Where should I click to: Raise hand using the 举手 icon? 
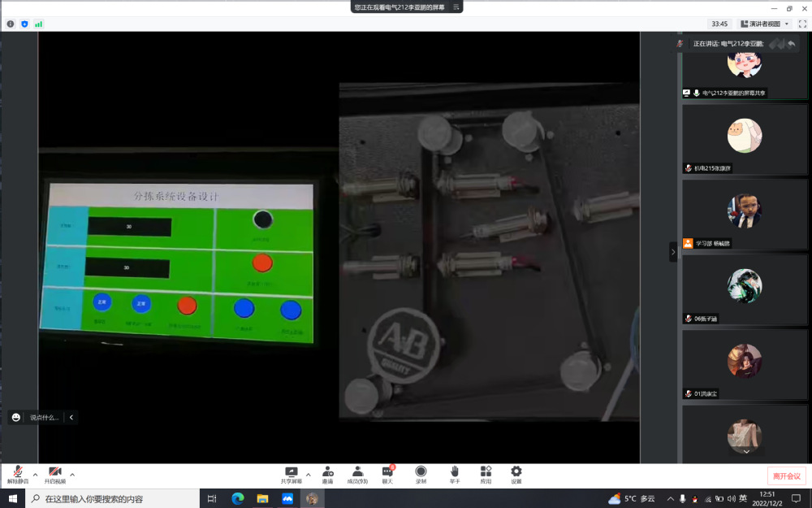(455, 473)
